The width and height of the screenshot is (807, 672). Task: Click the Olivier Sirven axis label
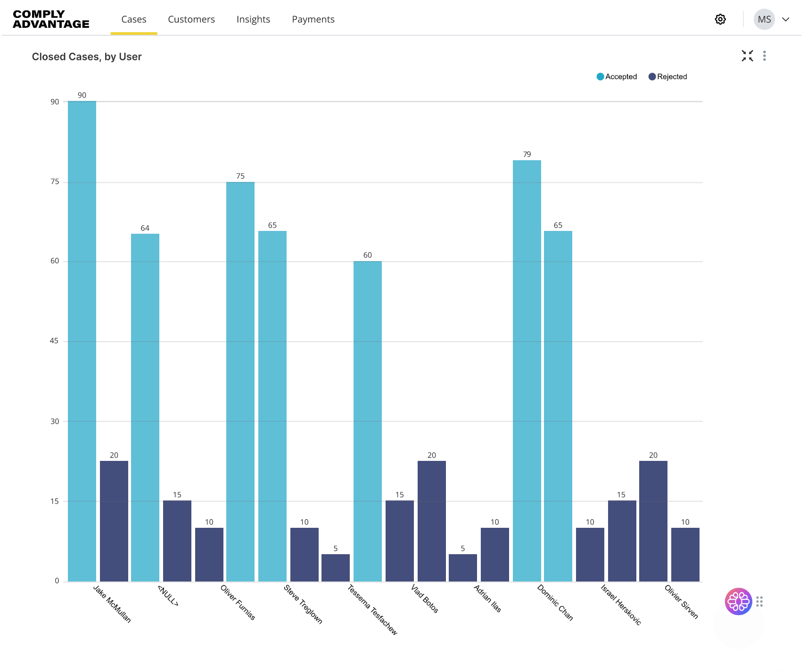coord(681,602)
